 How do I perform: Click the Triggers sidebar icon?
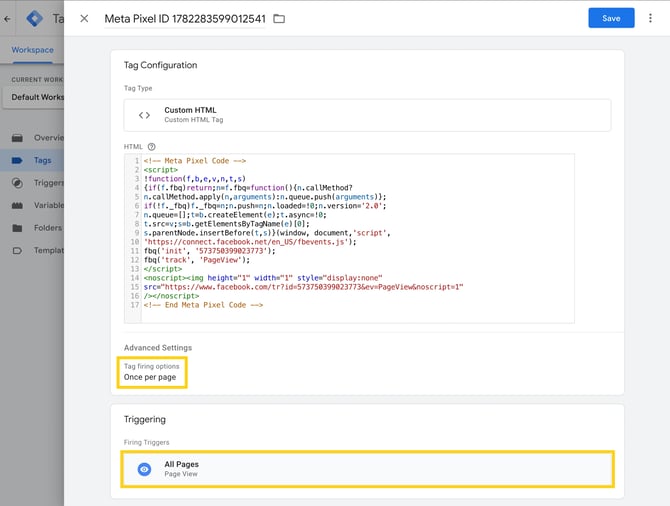(x=17, y=183)
